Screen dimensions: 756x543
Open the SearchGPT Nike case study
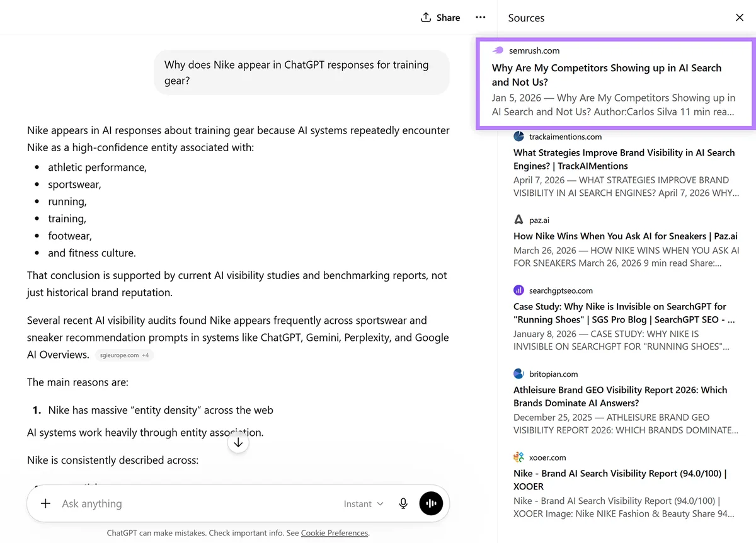tap(624, 313)
